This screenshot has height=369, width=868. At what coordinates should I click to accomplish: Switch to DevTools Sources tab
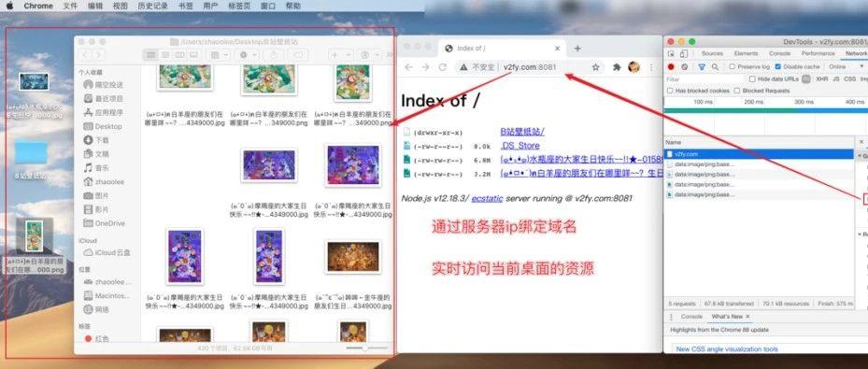click(x=712, y=53)
